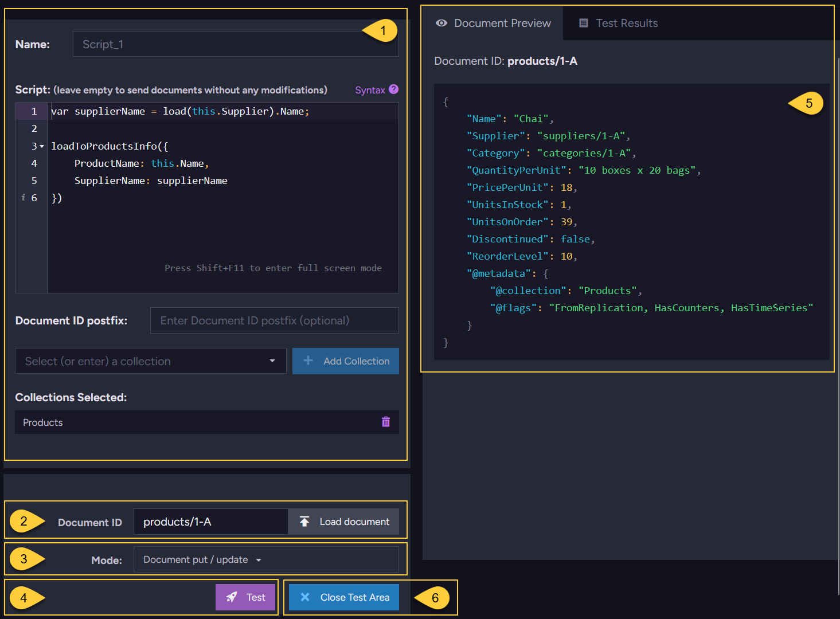Image resolution: width=840 pixels, height=619 pixels.
Task: Click the ProductName: this.Name script line
Action: click(142, 163)
